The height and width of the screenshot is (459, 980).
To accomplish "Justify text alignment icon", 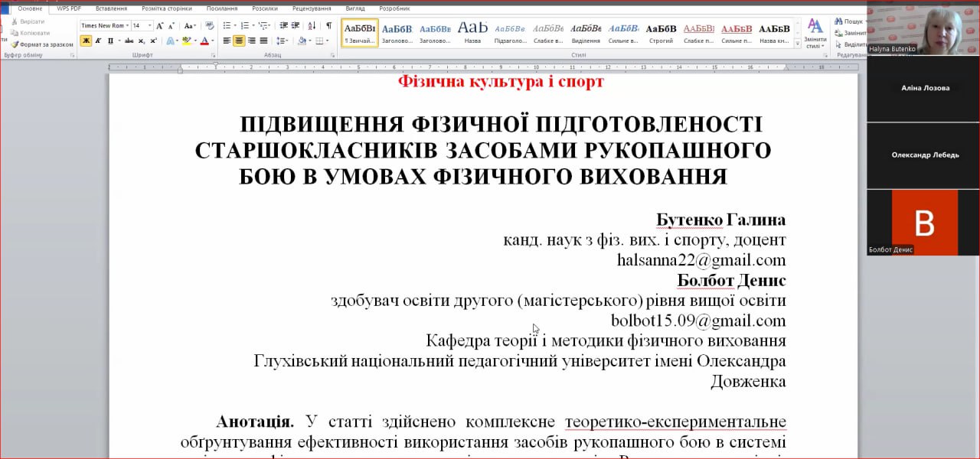I will point(263,41).
